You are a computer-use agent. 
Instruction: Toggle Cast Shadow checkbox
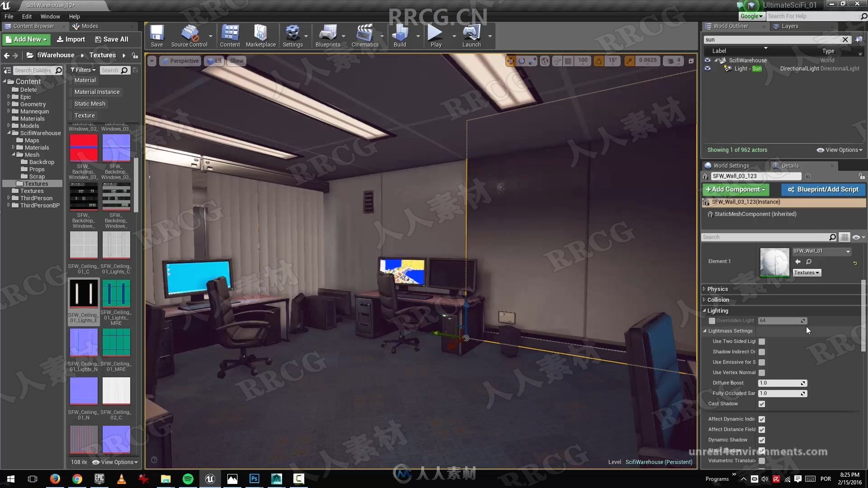tap(762, 404)
